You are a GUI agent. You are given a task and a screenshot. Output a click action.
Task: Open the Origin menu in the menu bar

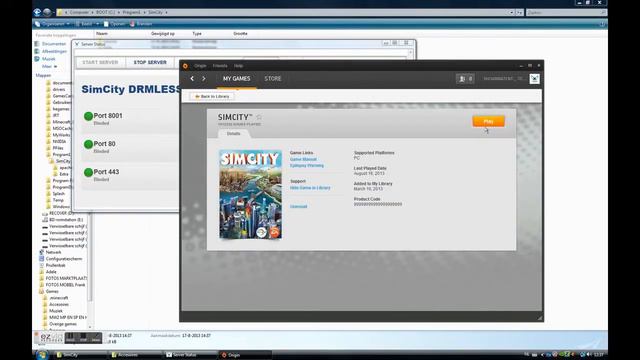pyautogui.click(x=200, y=66)
